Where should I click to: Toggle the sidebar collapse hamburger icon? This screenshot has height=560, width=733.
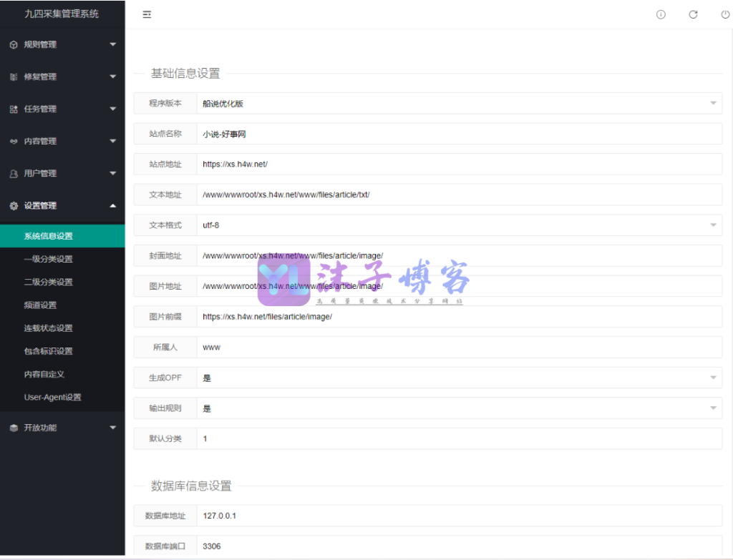(147, 14)
